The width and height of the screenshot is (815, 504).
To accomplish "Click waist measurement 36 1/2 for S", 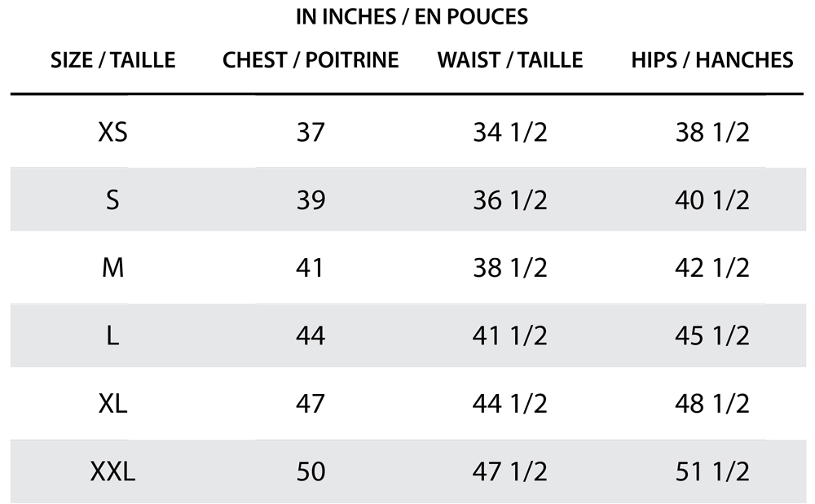I will click(x=510, y=199).
